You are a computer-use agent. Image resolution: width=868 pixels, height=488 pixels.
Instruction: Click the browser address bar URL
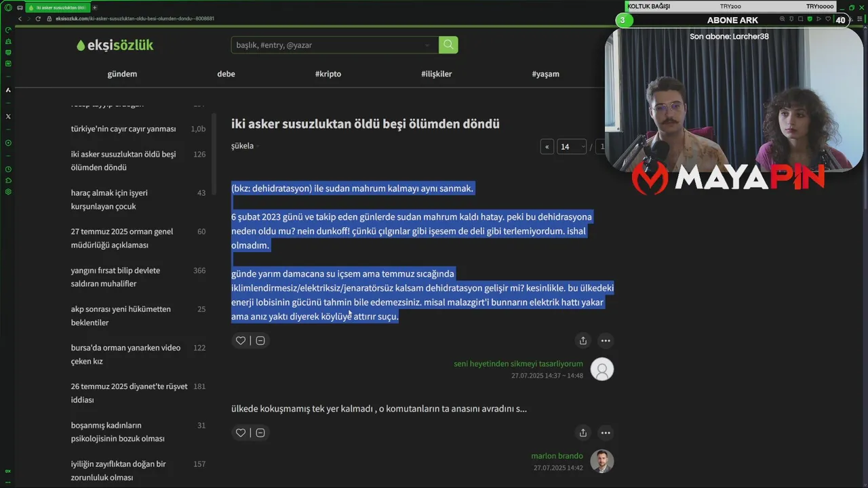pyautogui.click(x=134, y=18)
